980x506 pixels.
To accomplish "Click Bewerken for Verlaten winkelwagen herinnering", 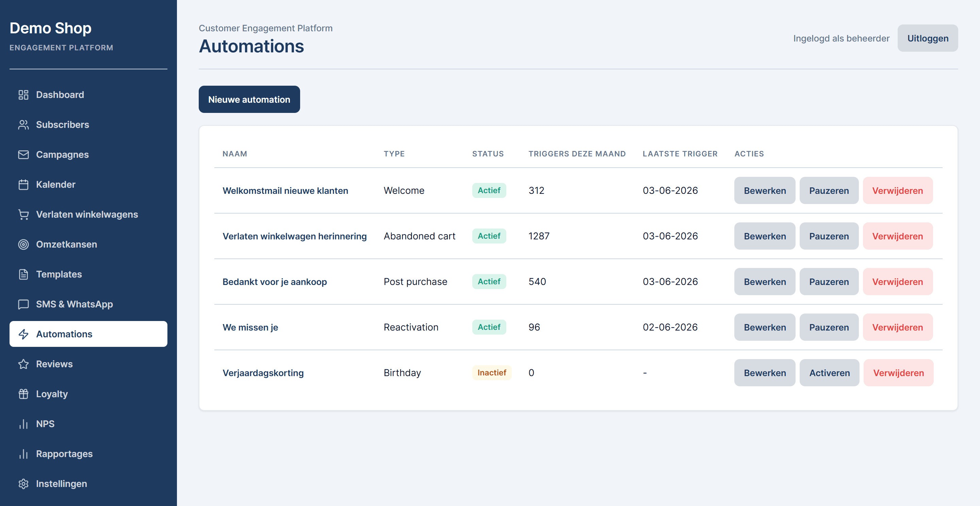I will tap(765, 236).
